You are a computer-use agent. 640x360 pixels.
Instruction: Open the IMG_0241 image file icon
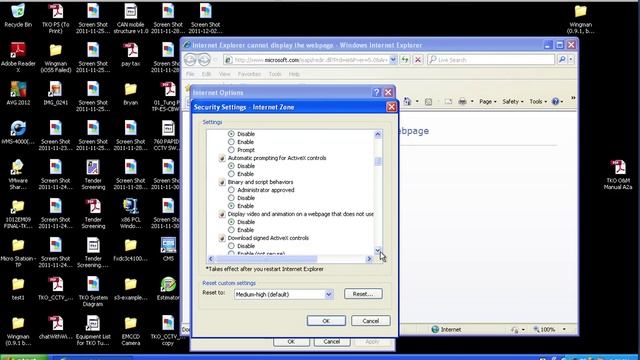(56, 93)
